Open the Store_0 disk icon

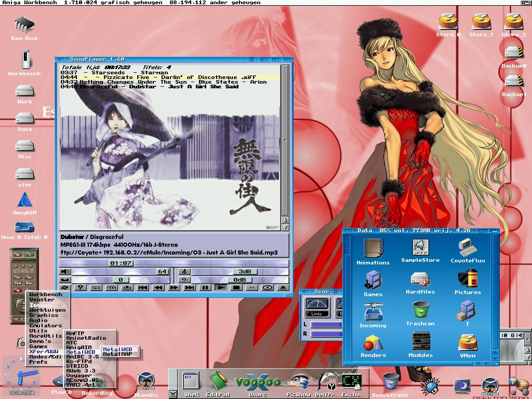(x=448, y=25)
